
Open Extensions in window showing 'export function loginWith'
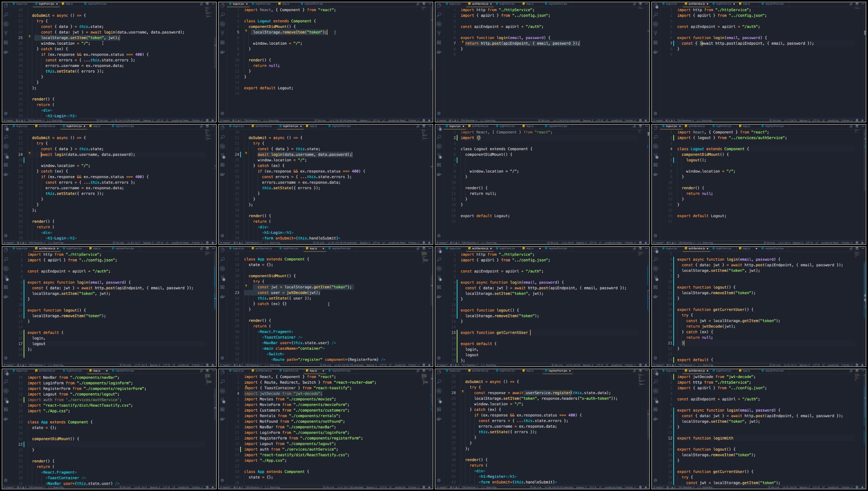(656, 409)
